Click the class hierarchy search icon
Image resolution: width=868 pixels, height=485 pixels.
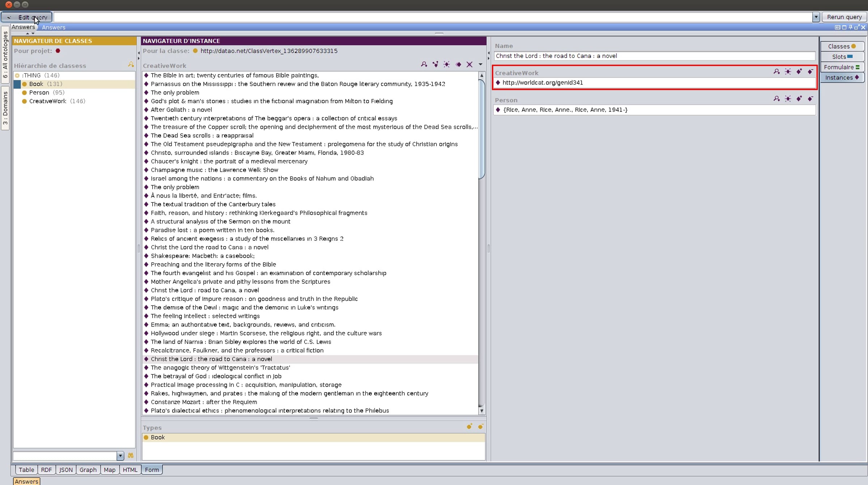131,64
